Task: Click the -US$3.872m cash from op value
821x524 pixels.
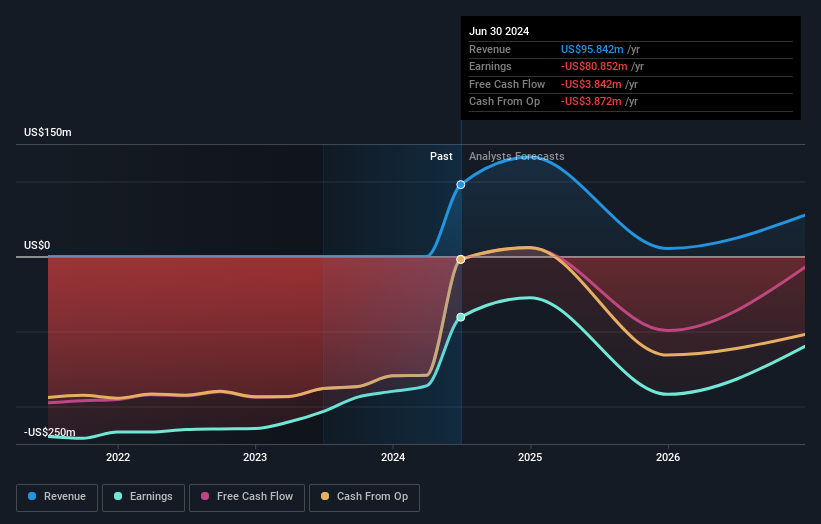Action: (591, 102)
